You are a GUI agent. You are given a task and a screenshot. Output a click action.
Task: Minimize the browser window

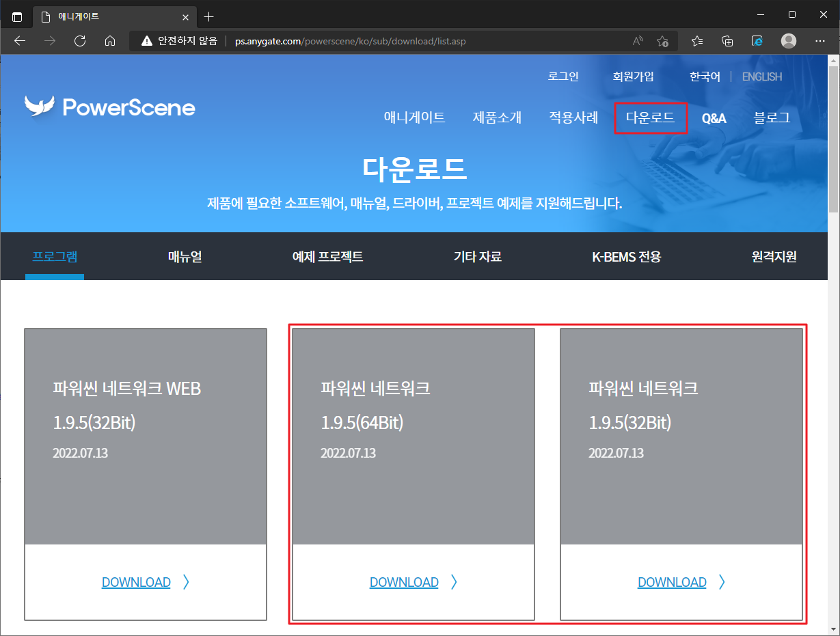pos(761,14)
